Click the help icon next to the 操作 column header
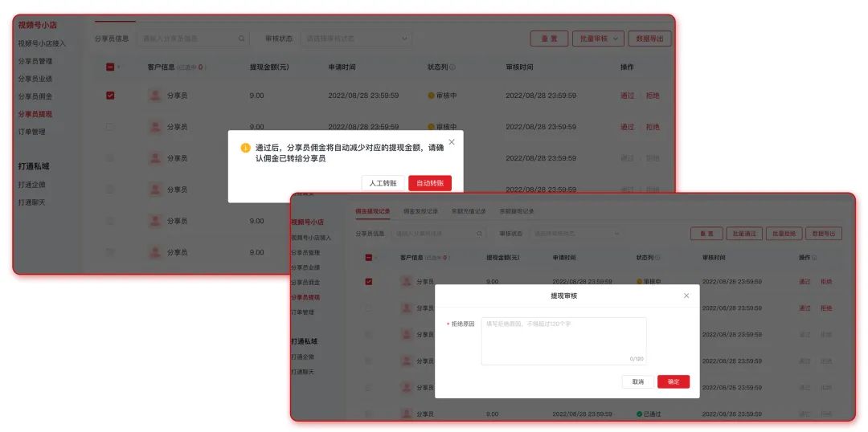This screenshot has height=432, width=868. 815,258
